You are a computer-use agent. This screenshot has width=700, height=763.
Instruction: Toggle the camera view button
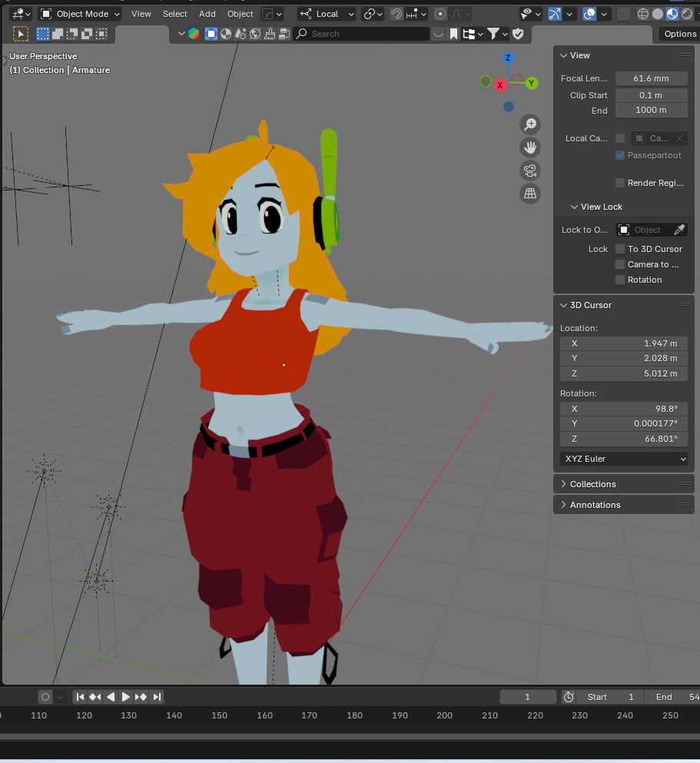tap(530, 171)
